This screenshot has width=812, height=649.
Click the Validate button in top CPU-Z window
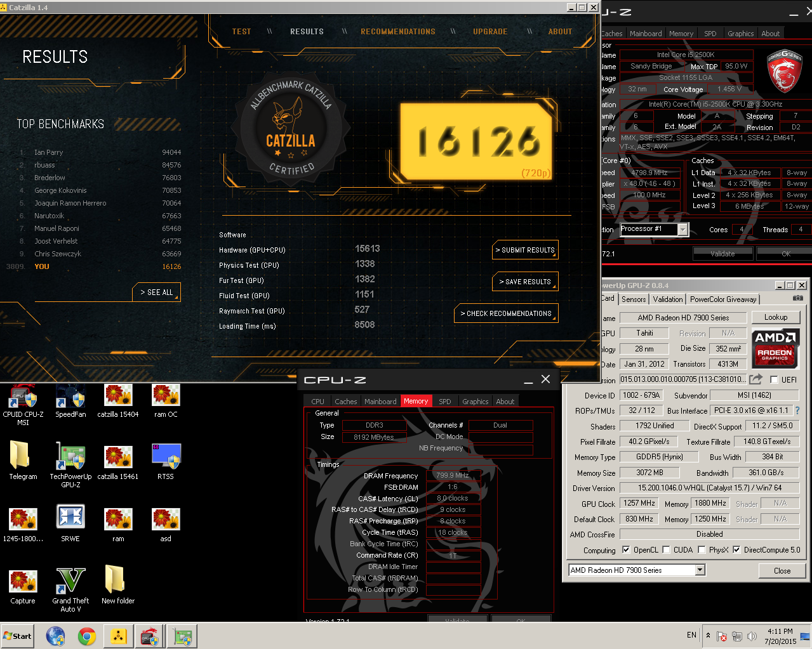tap(722, 253)
